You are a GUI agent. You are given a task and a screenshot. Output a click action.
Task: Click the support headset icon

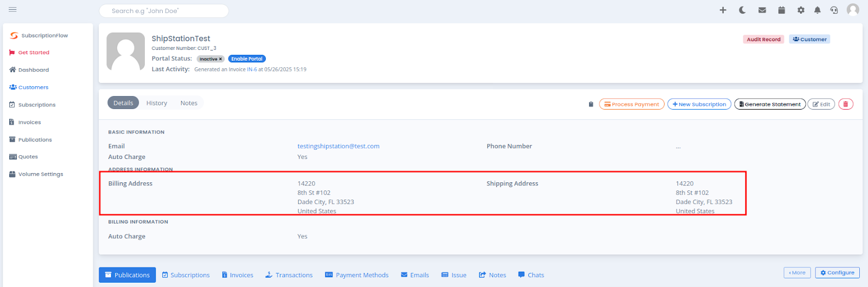834,10
